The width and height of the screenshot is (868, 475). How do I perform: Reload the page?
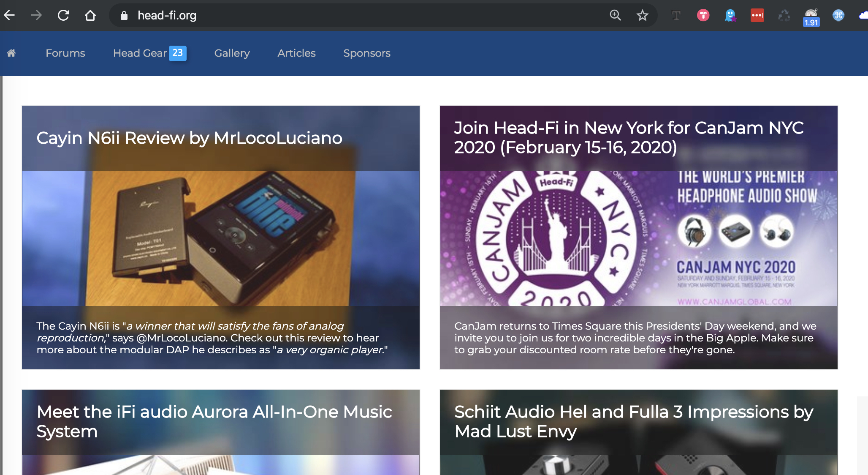click(x=63, y=16)
